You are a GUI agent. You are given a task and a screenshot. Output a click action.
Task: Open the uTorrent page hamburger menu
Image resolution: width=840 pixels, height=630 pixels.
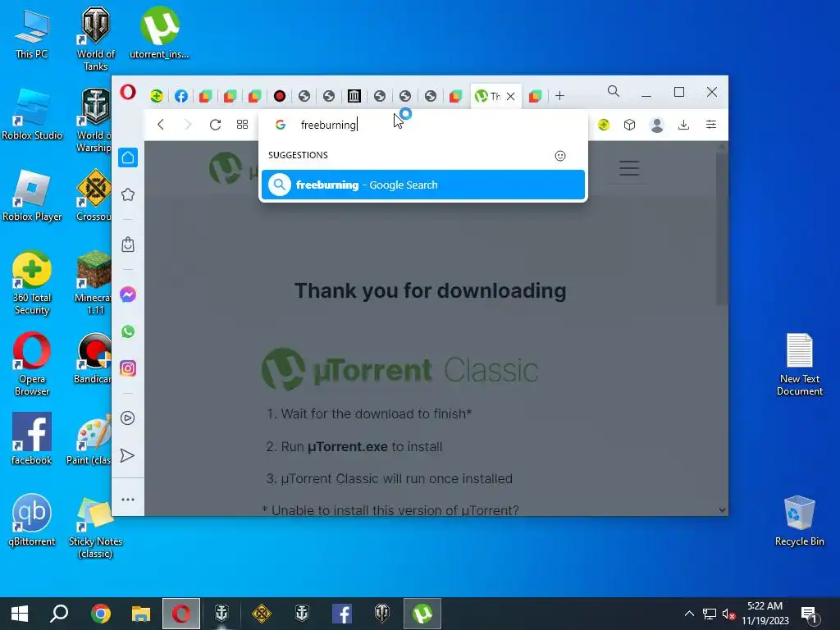coord(629,168)
